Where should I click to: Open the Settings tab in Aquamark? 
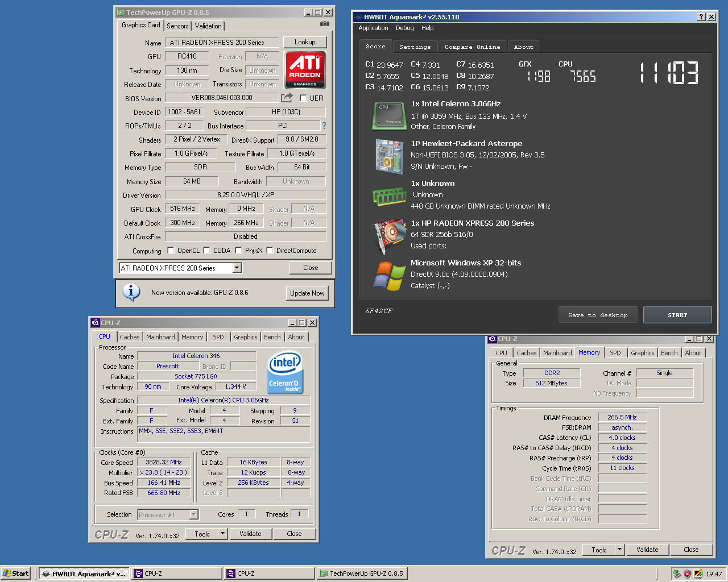click(415, 47)
